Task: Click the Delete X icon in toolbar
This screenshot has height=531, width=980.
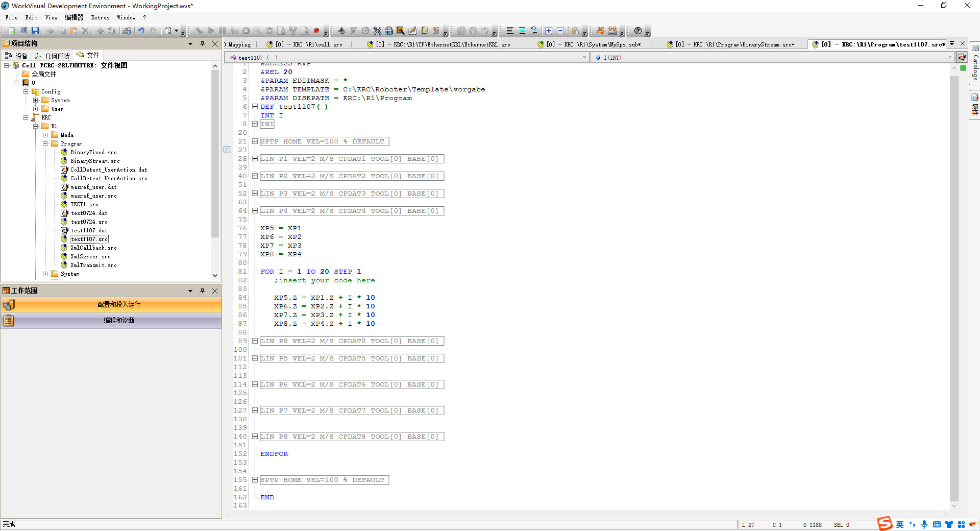Action: (x=85, y=31)
